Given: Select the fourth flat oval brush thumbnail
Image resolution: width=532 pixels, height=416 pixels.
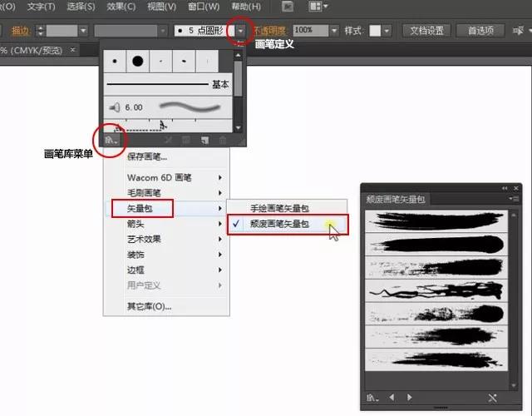Looking at the screenshot, I should (x=184, y=61).
